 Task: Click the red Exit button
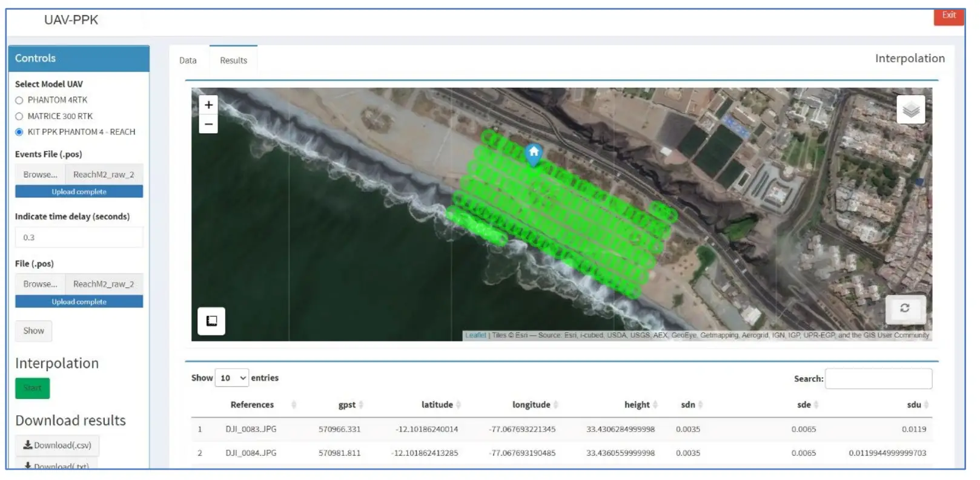coord(949,16)
